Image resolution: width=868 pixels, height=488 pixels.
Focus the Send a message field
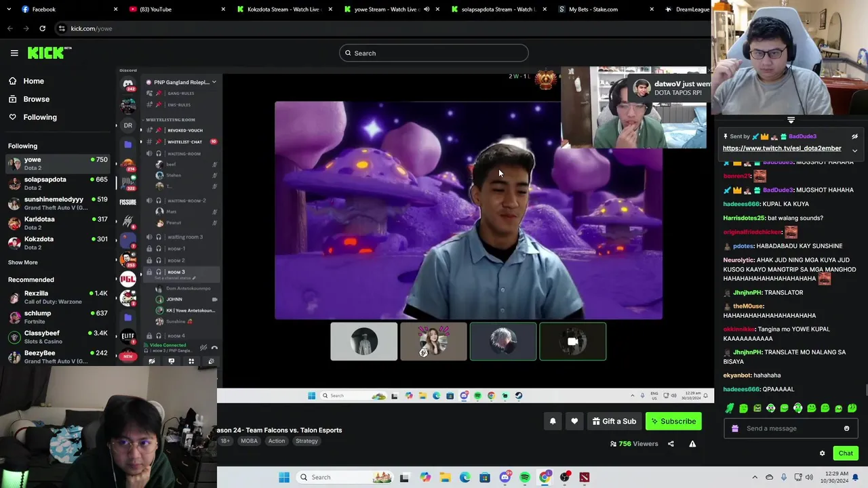point(790,428)
